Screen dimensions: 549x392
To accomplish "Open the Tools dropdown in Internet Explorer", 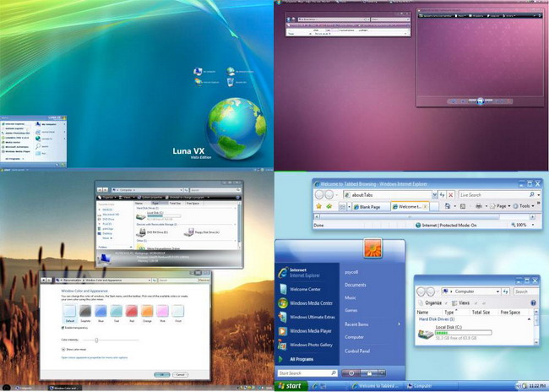I will 525,206.
